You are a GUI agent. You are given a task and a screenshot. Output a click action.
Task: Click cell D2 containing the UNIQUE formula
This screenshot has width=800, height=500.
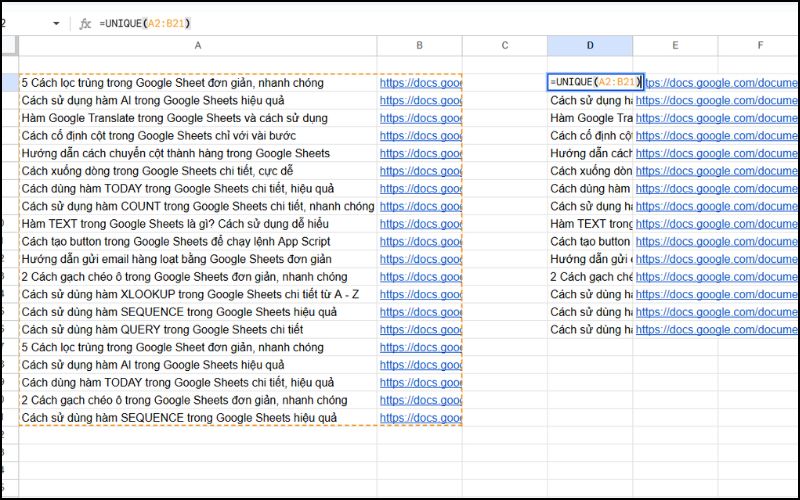click(x=590, y=82)
